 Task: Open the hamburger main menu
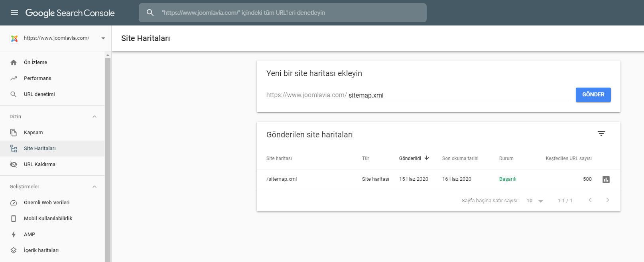tap(14, 13)
